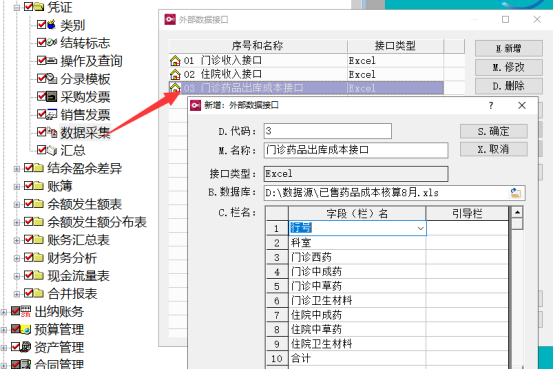
Task: Click the 预算管理 module icon
Action: click(26, 329)
